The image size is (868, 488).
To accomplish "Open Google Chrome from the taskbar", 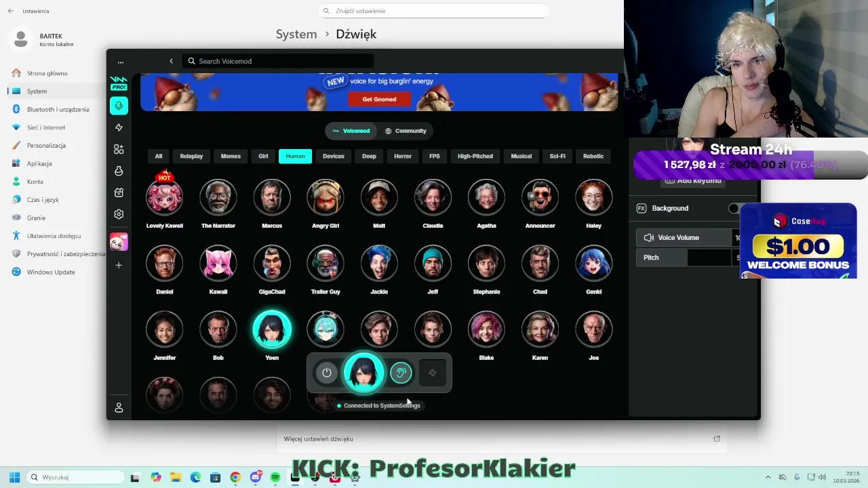I will tap(235, 477).
